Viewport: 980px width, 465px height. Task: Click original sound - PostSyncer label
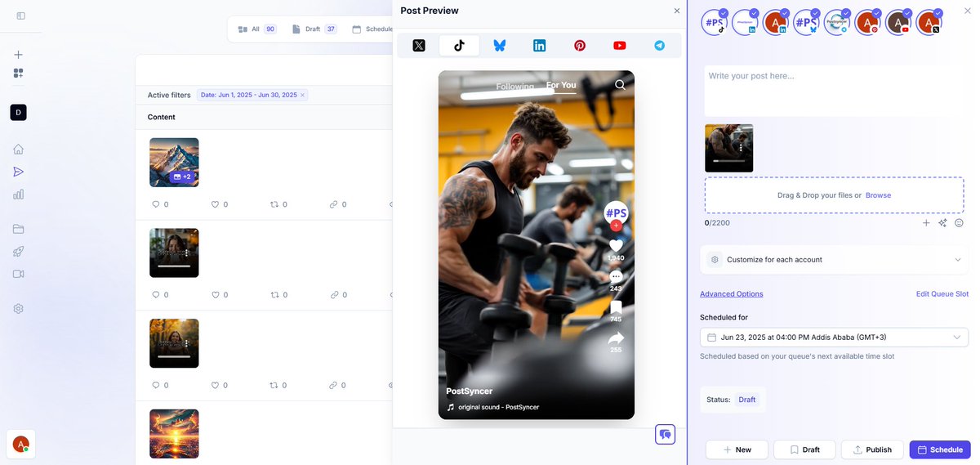[x=498, y=407]
